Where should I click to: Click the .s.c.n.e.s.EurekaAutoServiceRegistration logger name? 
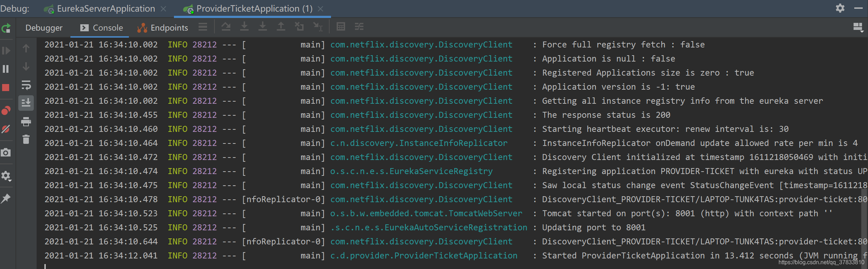tap(429, 228)
